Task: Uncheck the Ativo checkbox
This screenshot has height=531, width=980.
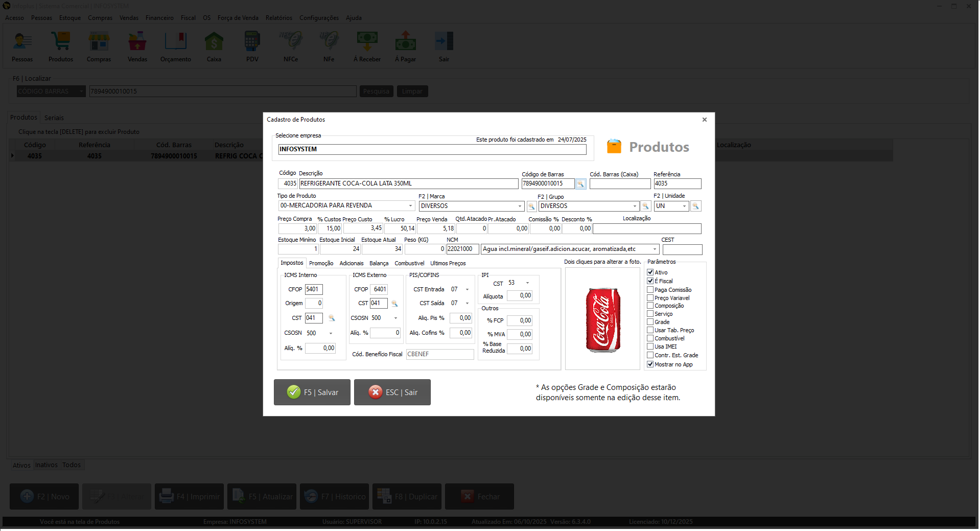Action: [650, 272]
